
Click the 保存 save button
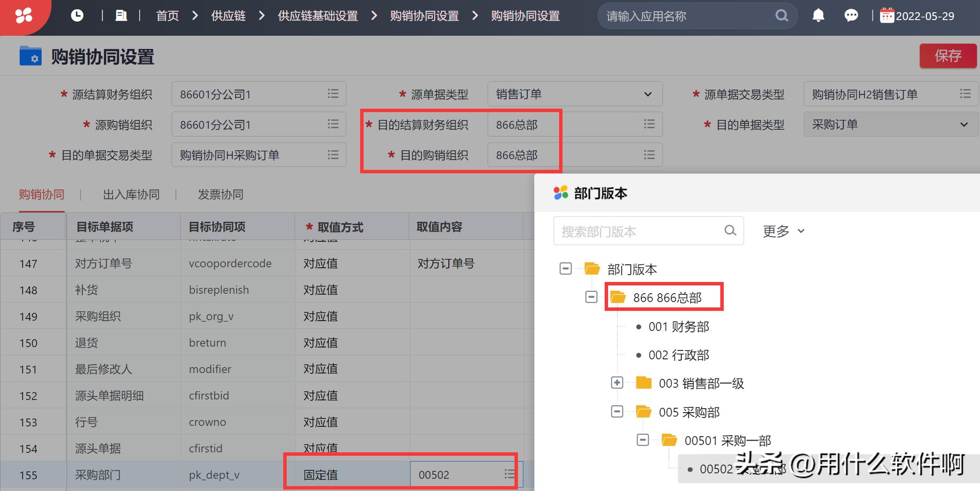tap(948, 56)
